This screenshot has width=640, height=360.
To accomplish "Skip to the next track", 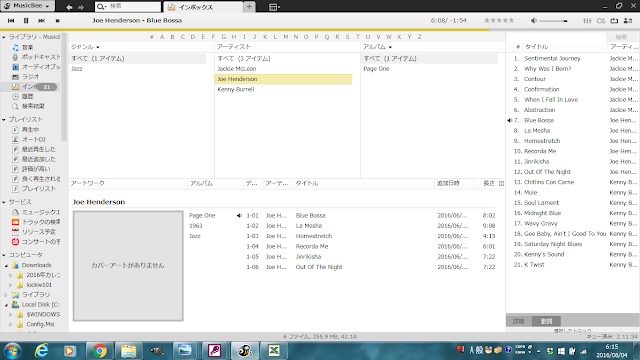I will click(x=42, y=20).
